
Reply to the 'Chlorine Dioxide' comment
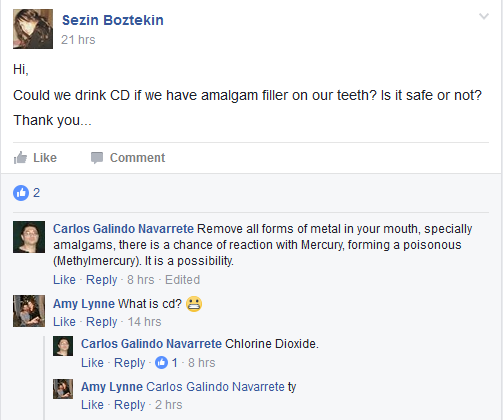pyautogui.click(x=129, y=363)
